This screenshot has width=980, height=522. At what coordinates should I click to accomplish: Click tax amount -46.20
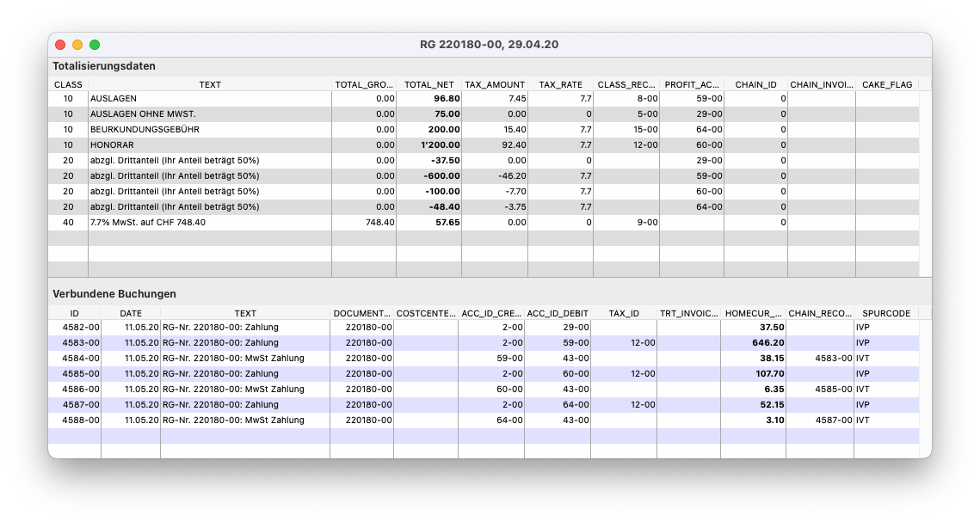point(512,176)
